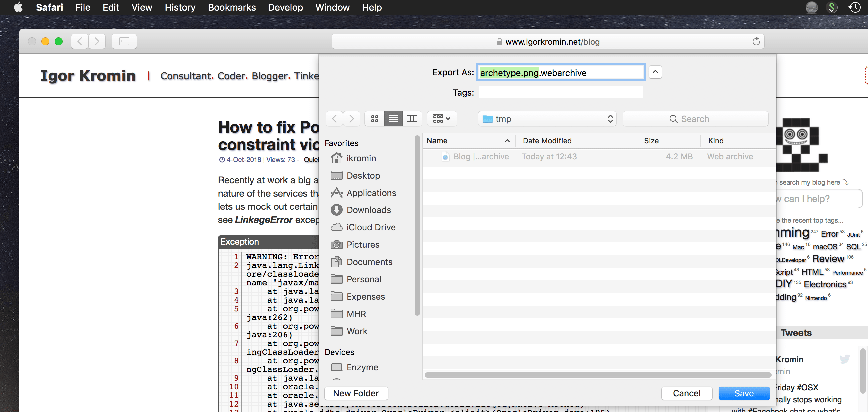The height and width of the screenshot is (412, 868).
Task: Go back in Safari history
Action: click(x=80, y=41)
